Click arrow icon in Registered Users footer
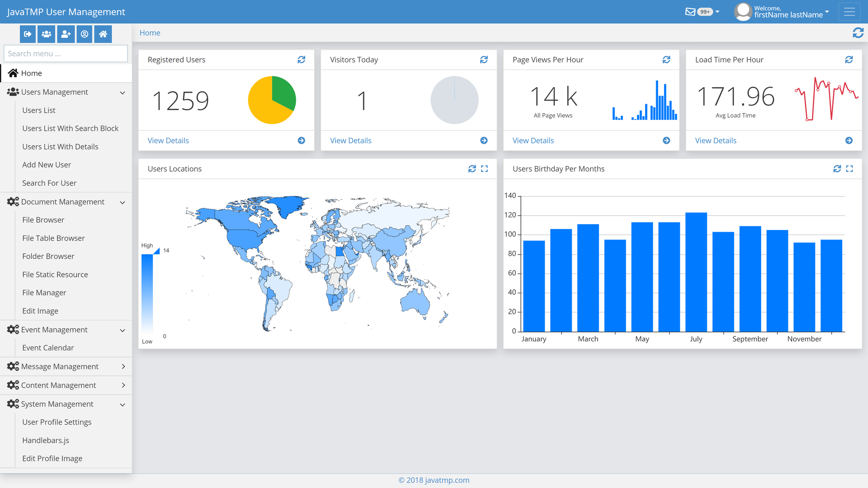 [x=301, y=140]
